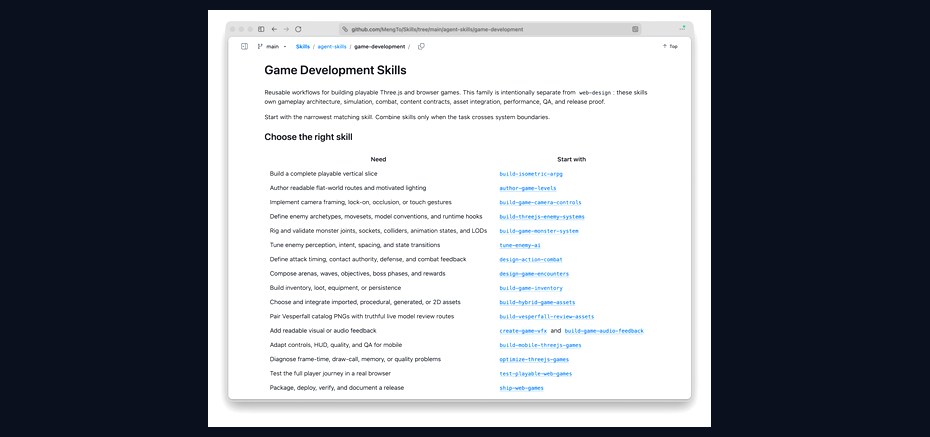
Task: Open the test-playable-web-games link
Action: 536,374
